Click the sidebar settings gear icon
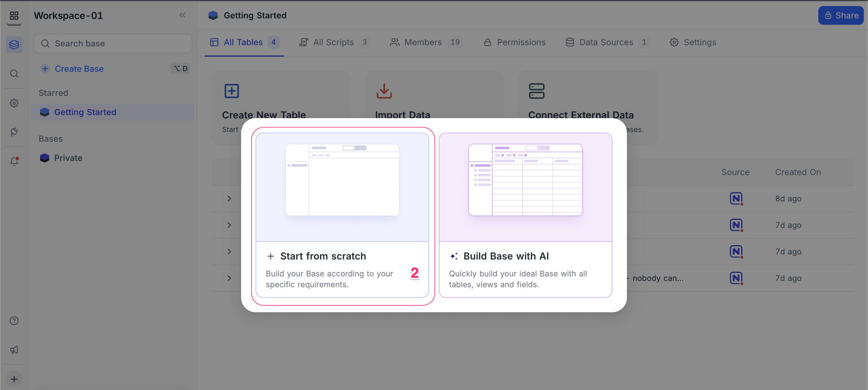 pos(14,103)
